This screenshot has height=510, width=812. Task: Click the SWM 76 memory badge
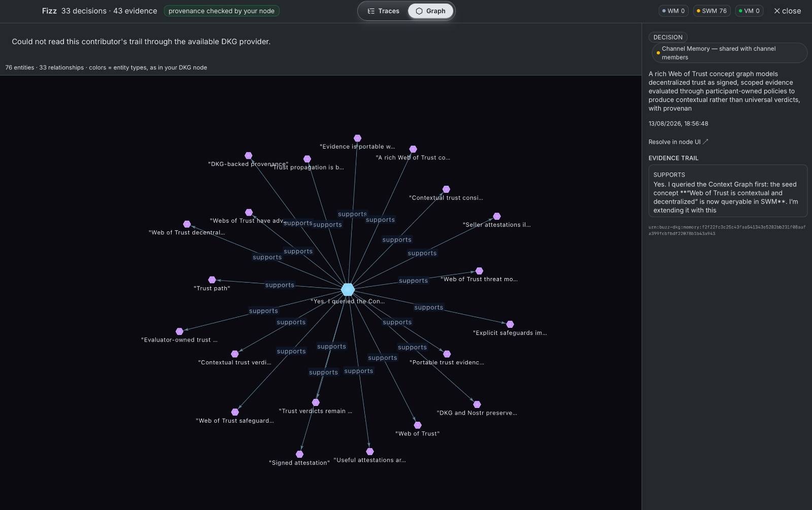pos(712,11)
